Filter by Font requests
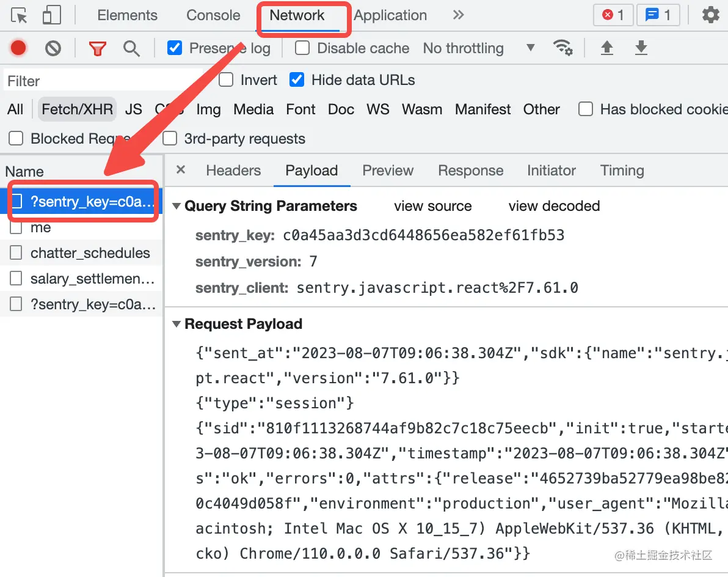This screenshot has height=577, width=728. point(300,109)
